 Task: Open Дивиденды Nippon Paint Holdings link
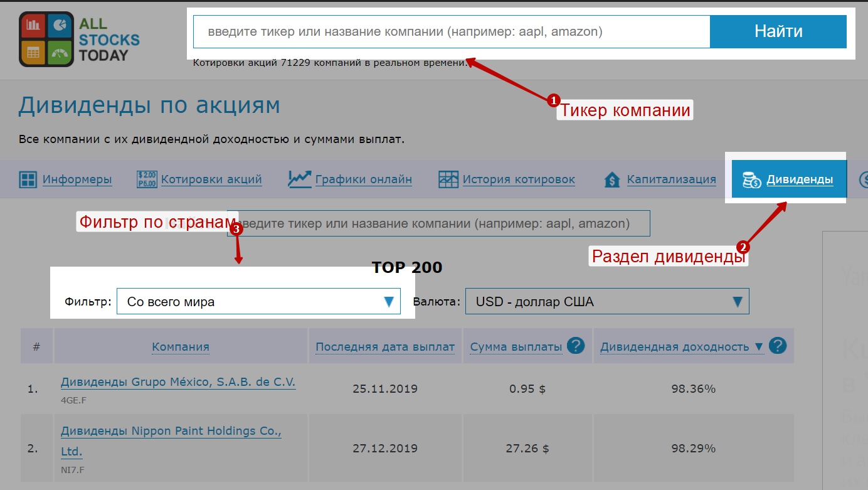pyautogui.click(x=171, y=432)
